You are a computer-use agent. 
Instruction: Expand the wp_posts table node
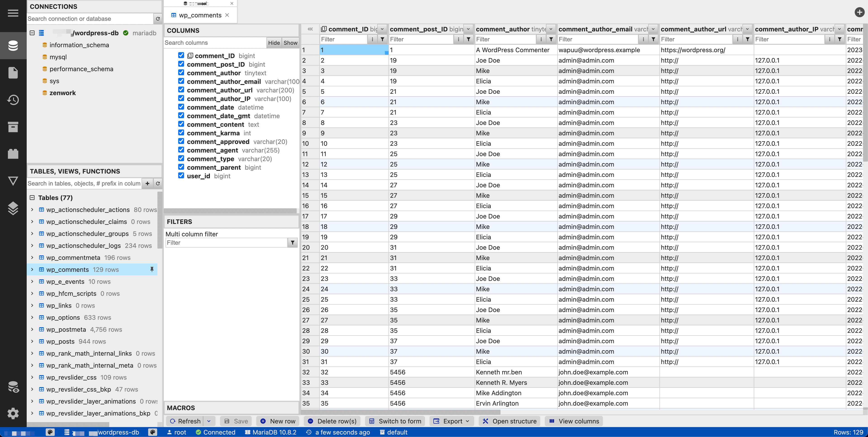pos(32,341)
